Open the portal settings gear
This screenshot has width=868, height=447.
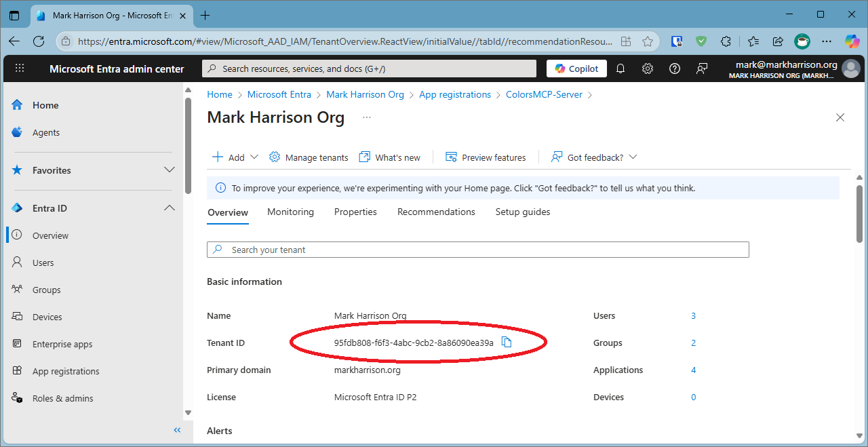(648, 69)
